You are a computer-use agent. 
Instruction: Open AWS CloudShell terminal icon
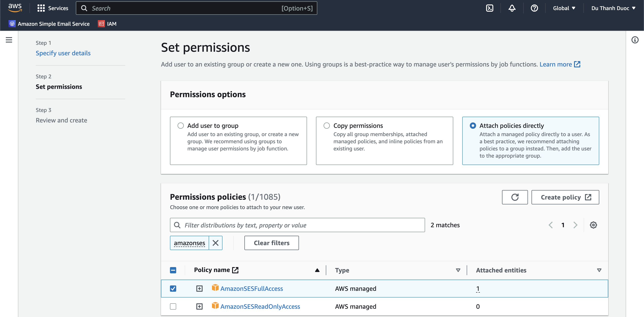pyautogui.click(x=489, y=8)
